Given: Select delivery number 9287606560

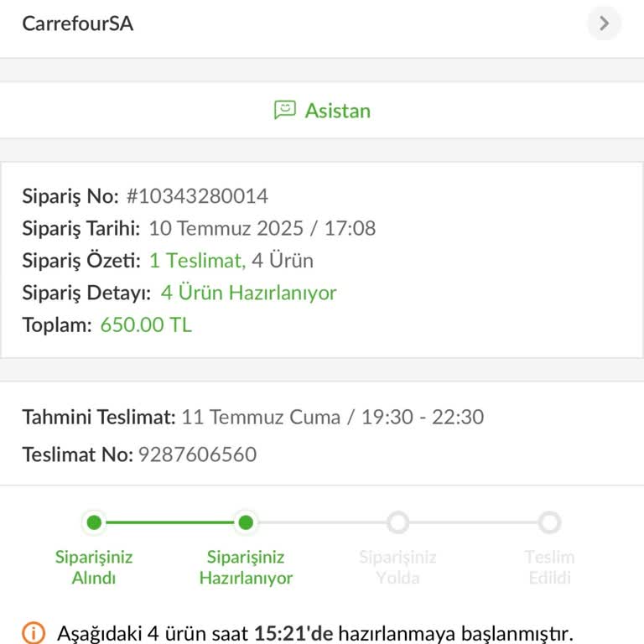Looking at the screenshot, I should click(x=197, y=454).
